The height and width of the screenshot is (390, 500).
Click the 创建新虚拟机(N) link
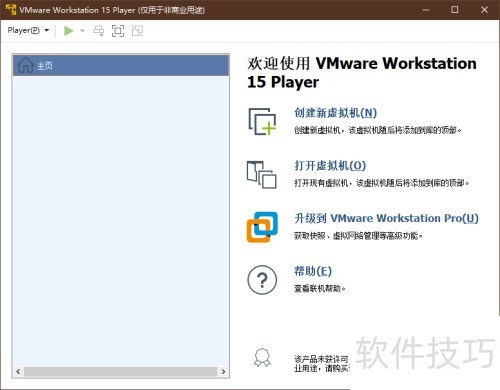coord(335,113)
